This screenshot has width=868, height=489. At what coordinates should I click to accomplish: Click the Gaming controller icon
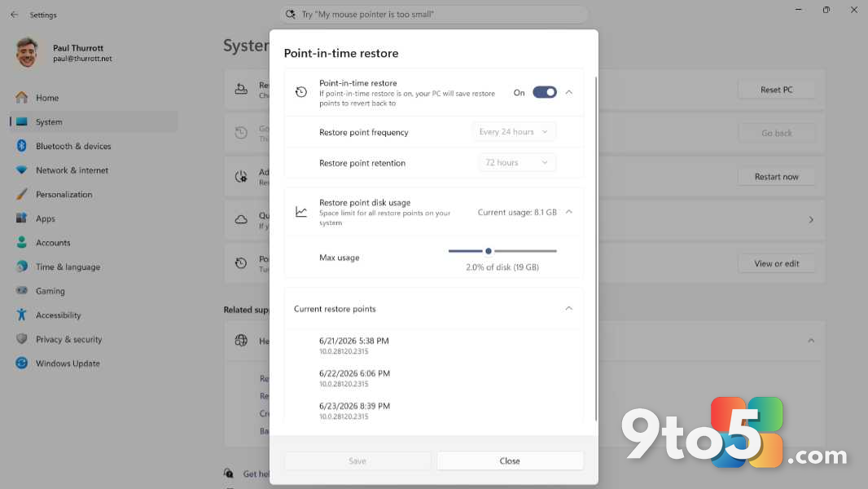tap(22, 290)
